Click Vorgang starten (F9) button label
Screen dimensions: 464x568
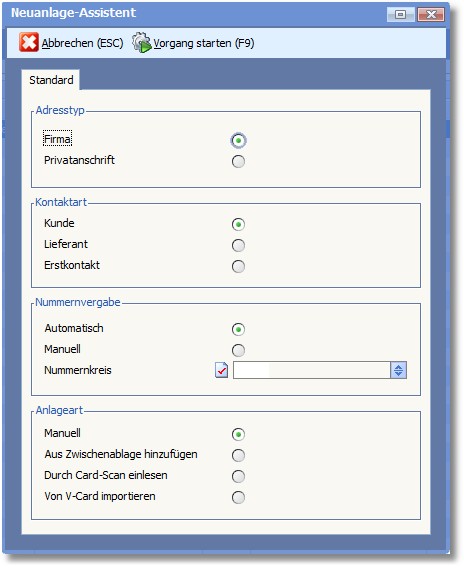(204, 43)
